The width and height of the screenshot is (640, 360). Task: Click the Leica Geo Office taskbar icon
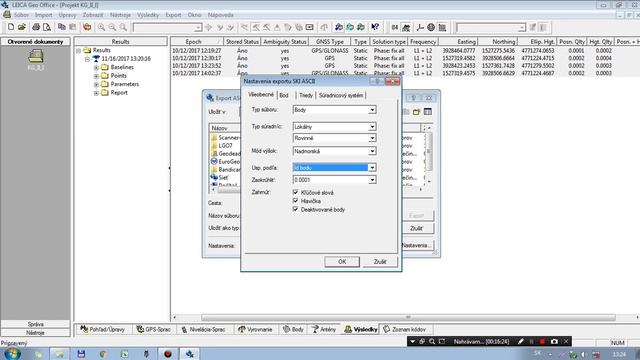click(189, 354)
